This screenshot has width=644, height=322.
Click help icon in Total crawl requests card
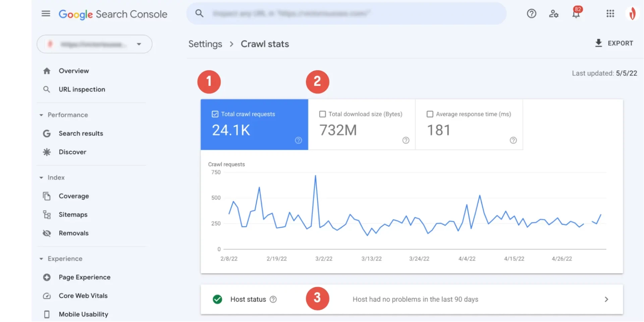(298, 140)
